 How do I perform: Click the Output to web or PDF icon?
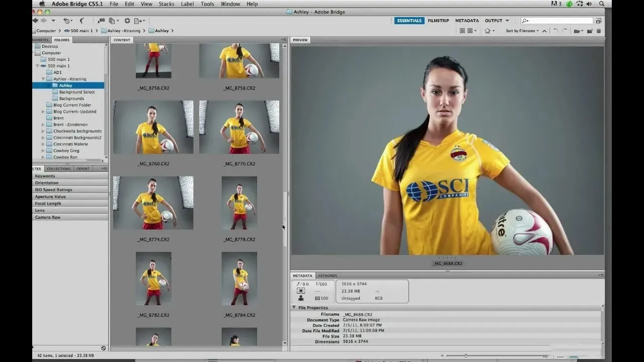tap(139, 21)
